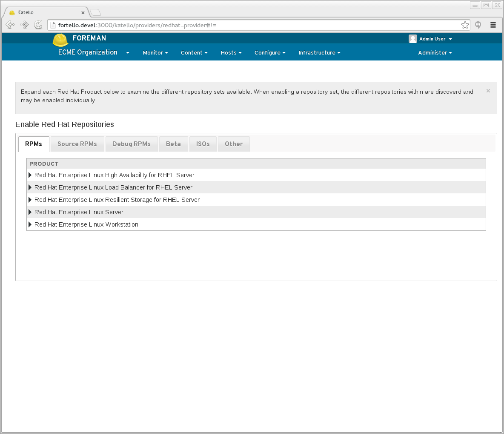This screenshot has width=504, height=434.
Task: Open the Administer menu
Action: point(435,53)
